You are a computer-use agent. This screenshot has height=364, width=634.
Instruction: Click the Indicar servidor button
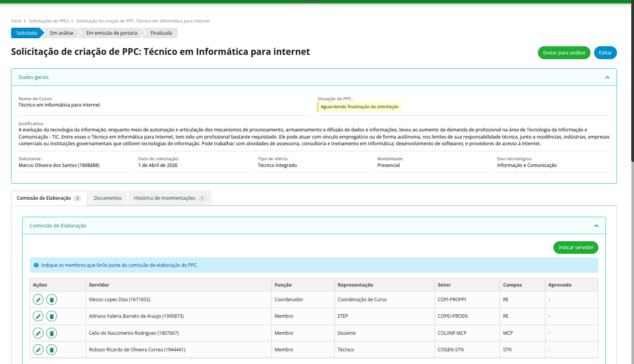(576, 248)
